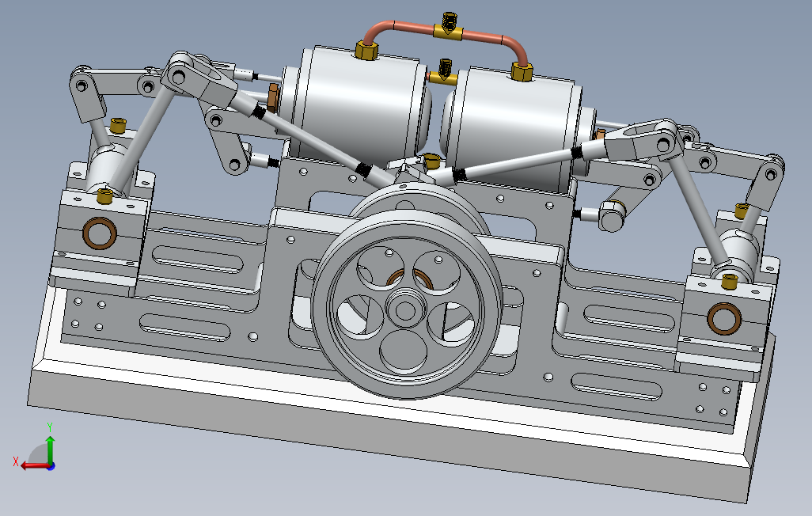This screenshot has height=516, width=812.
Task: Select the bronze bushing in the right bearing block
Action: click(x=724, y=319)
